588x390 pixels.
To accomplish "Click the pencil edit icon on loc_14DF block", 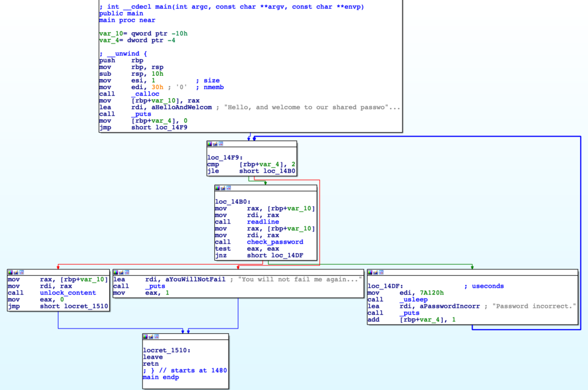I will pyautogui.click(x=376, y=272).
